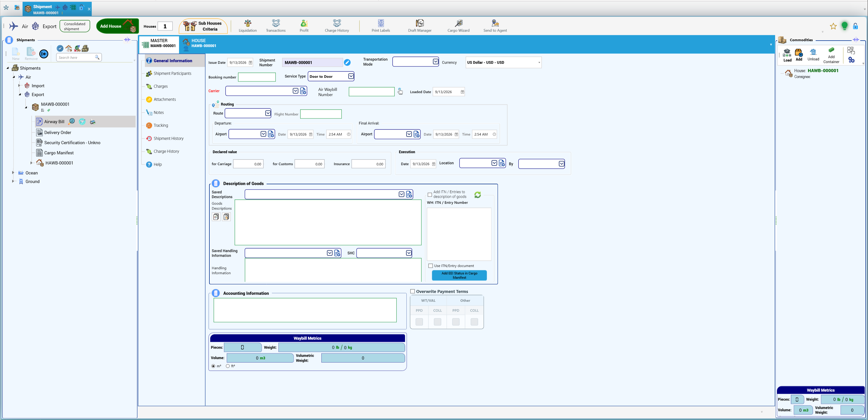The height and width of the screenshot is (420, 868).
Task: Open the Transactions toolbar icon
Action: point(276,26)
